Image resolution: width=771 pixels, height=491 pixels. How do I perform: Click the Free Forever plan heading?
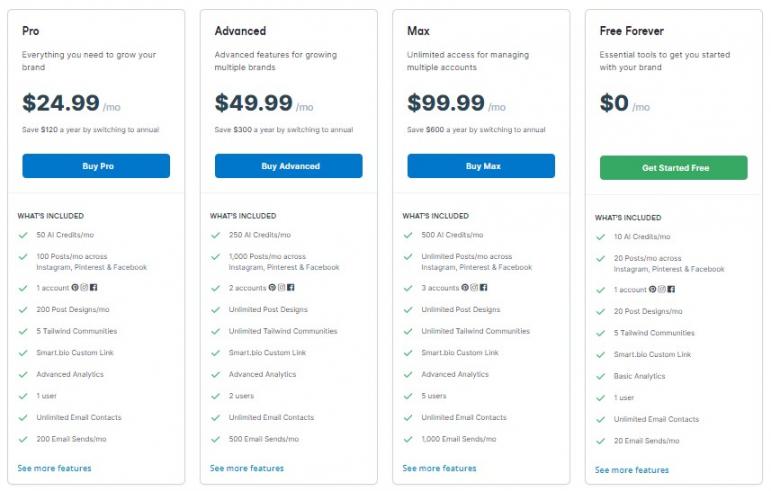(x=631, y=31)
